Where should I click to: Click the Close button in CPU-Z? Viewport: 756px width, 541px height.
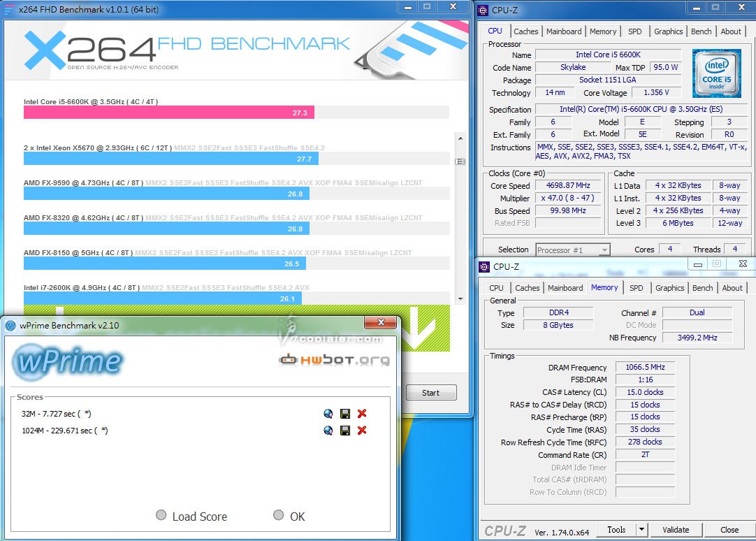(x=729, y=529)
